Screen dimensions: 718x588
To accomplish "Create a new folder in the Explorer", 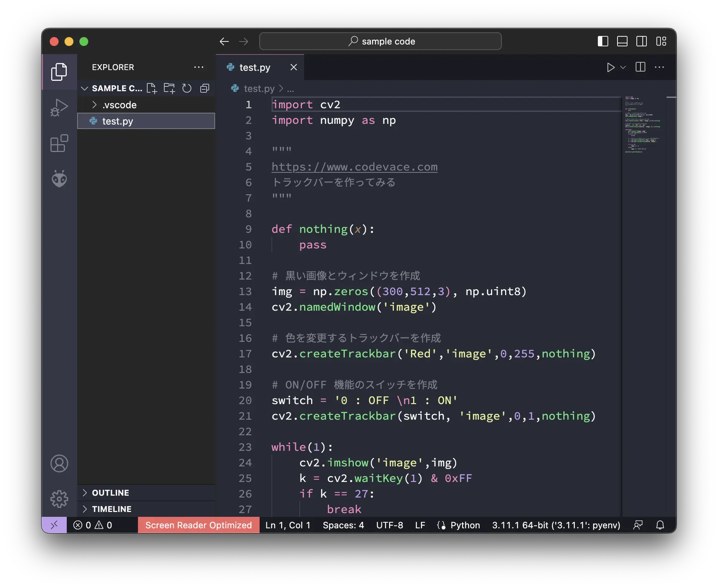I will (169, 88).
